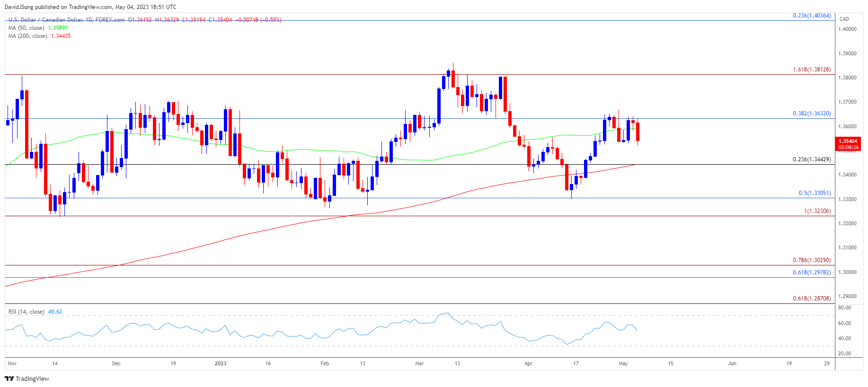Image resolution: width=868 pixels, height=387 pixels.
Task: Click the 0.382(1.36320) Fibonacci label
Action: (x=812, y=114)
